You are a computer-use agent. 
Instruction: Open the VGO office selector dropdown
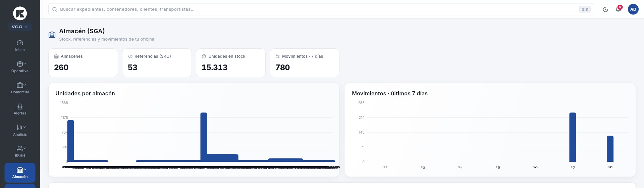(20, 27)
